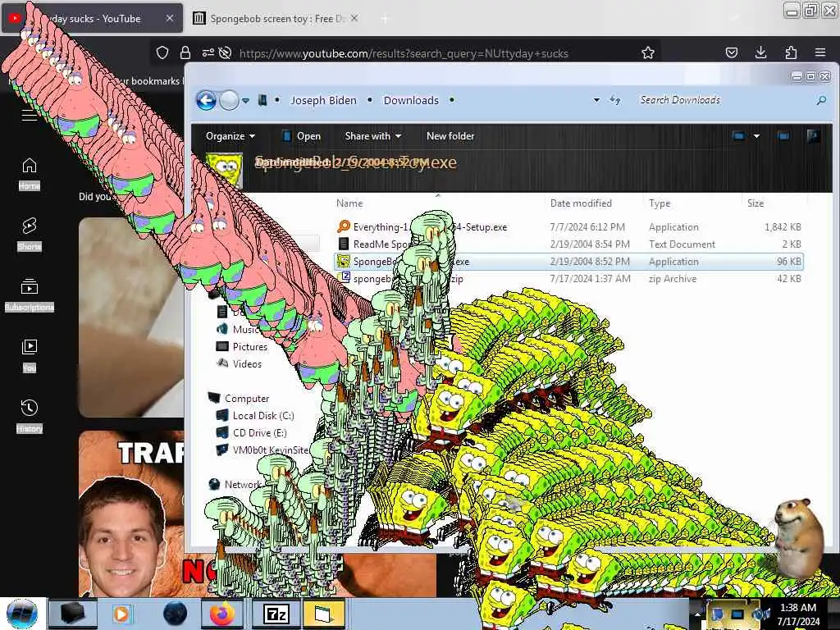Sort by Date modified column header
This screenshot has width=840, height=630.
click(x=581, y=203)
